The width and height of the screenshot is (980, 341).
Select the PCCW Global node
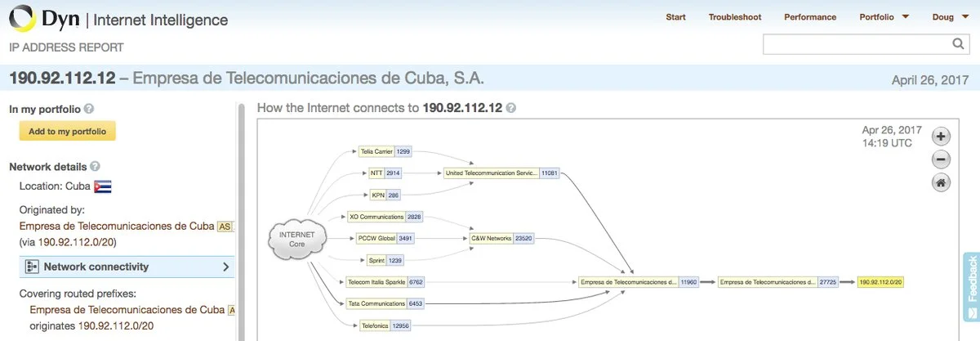pyautogui.click(x=385, y=239)
